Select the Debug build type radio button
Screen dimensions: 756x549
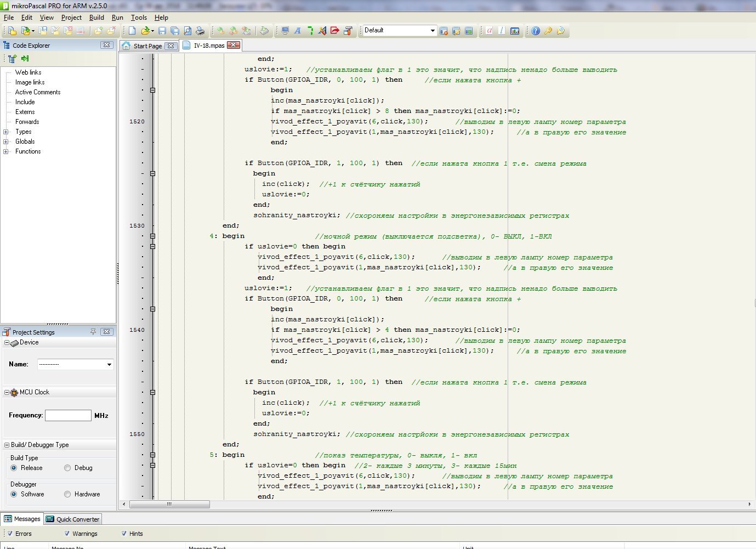(x=67, y=468)
